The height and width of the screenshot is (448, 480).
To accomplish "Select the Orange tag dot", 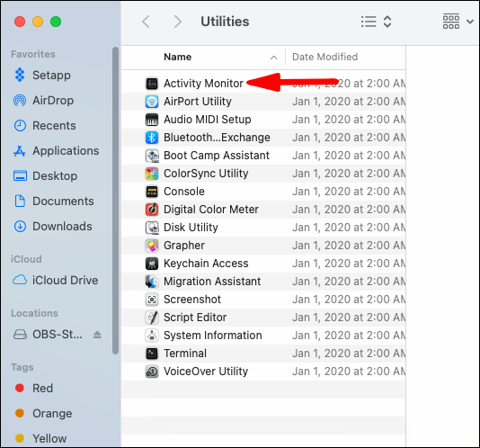I will tap(20, 413).
